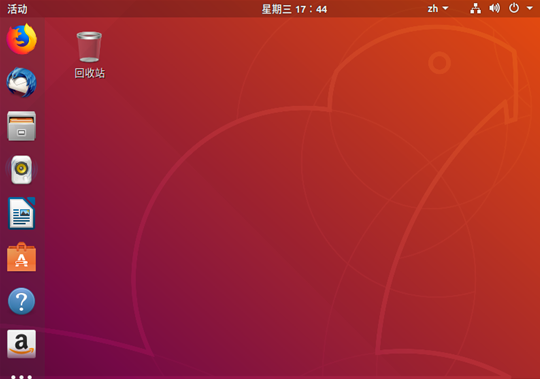Open the zh input source dropdown
The image size is (540, 379).
point(438,9)
